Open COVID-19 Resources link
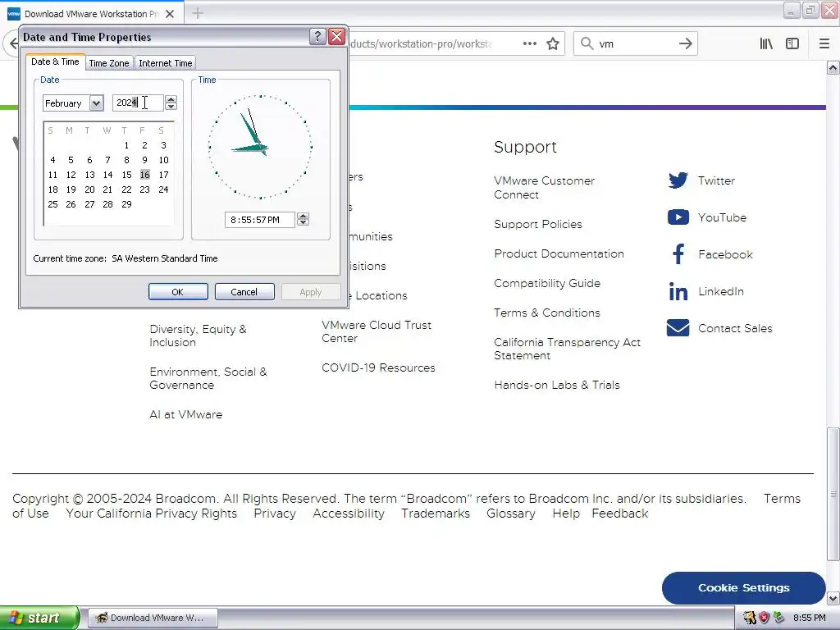Viewport: 840px width, 630px height. coord(378,367)
